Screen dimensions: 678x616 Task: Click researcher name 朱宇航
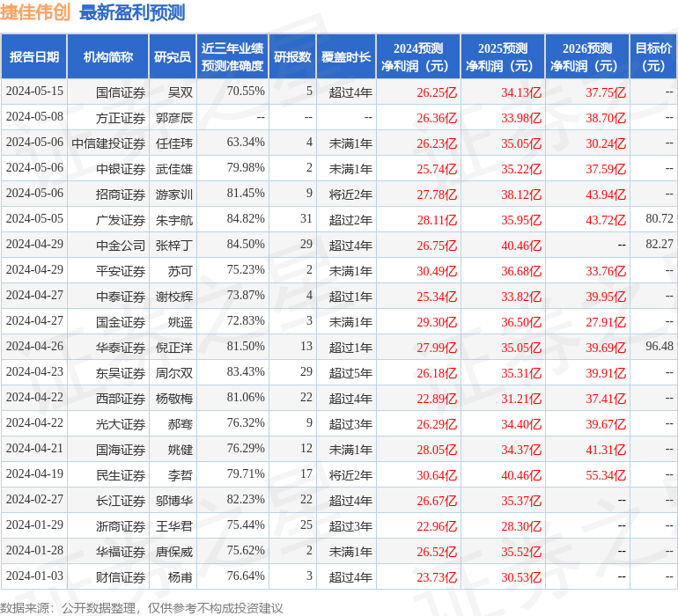pyautogui.click(x=174, y=220)
